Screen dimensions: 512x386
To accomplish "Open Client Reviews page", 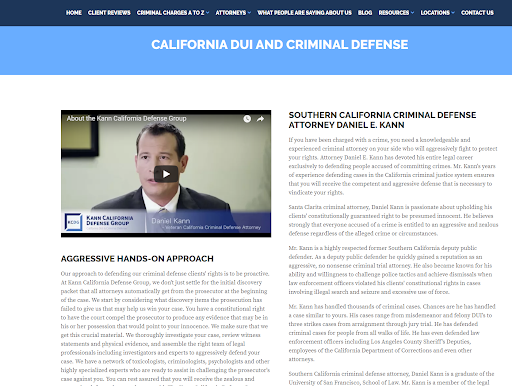I will click(x=109, y=13).
